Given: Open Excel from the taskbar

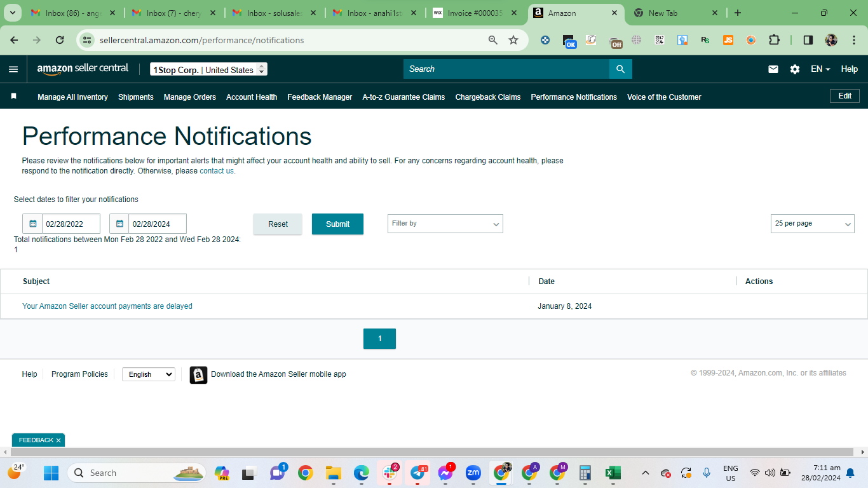Looking at the screenshot, I should 613,473.
